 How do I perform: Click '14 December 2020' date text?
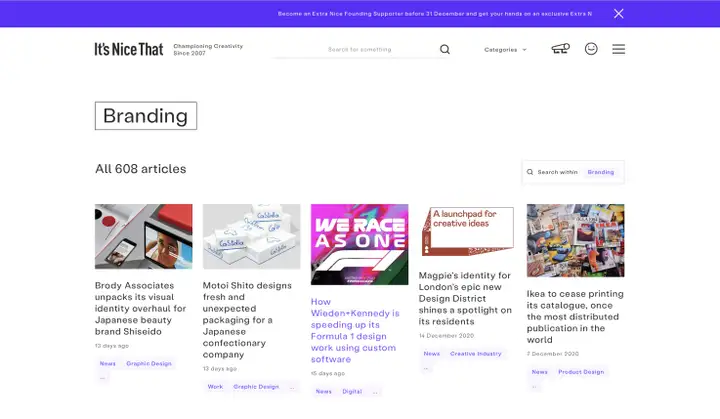(x=446, y=336)
